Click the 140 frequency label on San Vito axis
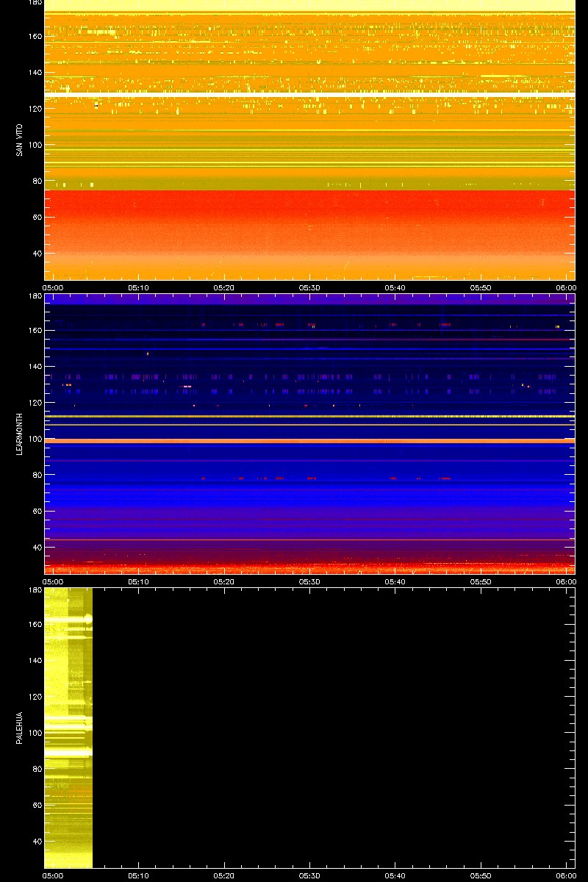The height and width of the screenshot is (882, 588). tap(34, 73)
